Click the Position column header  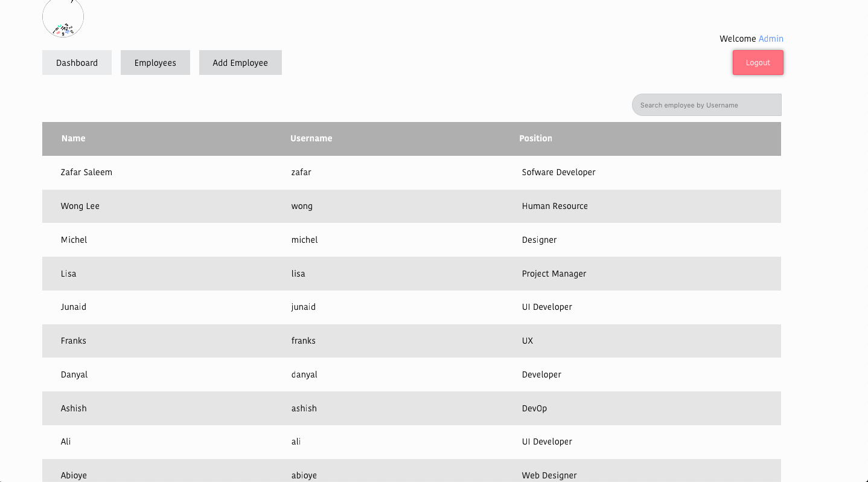(x=535, y=138)
